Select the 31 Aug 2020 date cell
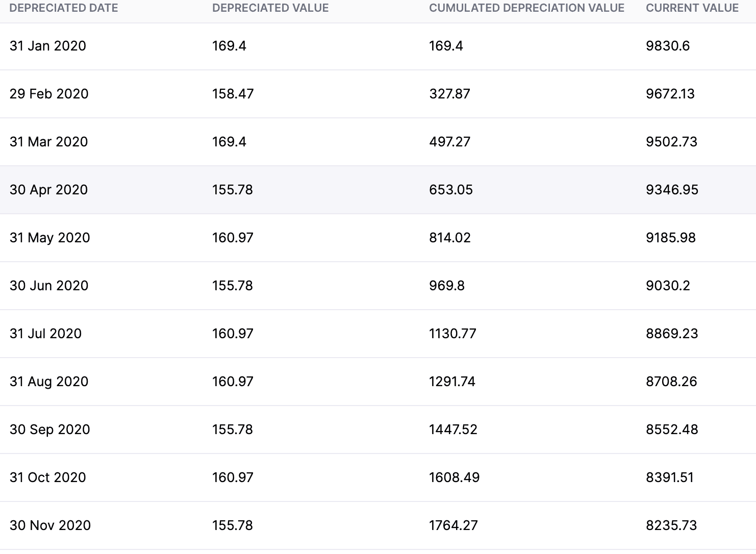Viewport: 756px width, 554px height. pos(49,382)
